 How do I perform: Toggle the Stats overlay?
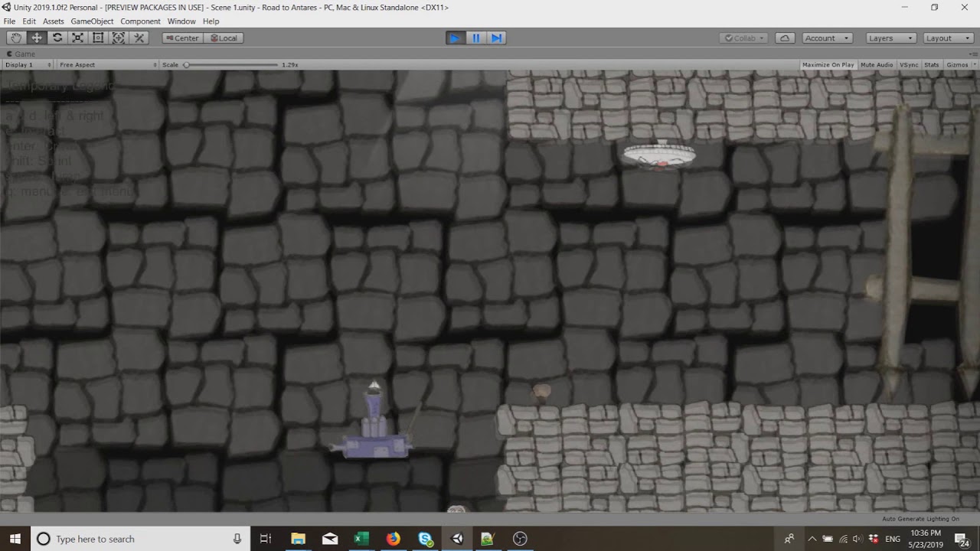pos(931,64)
